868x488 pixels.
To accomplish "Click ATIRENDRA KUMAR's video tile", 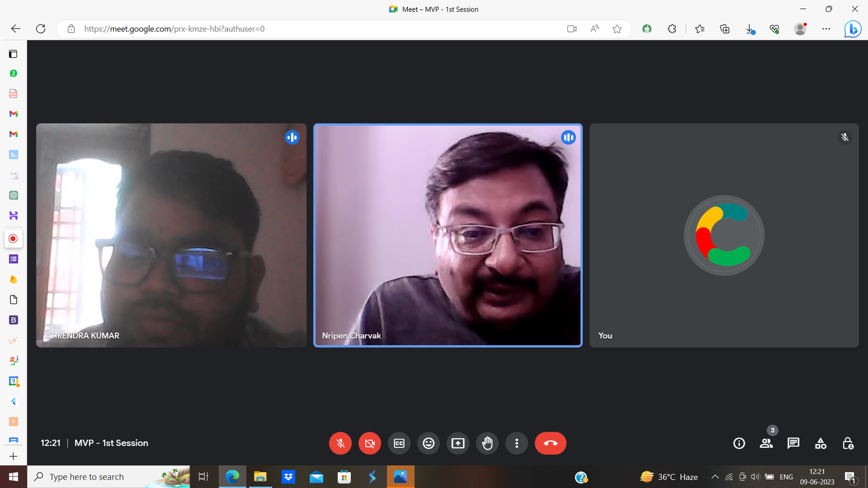I will point(171,235).
